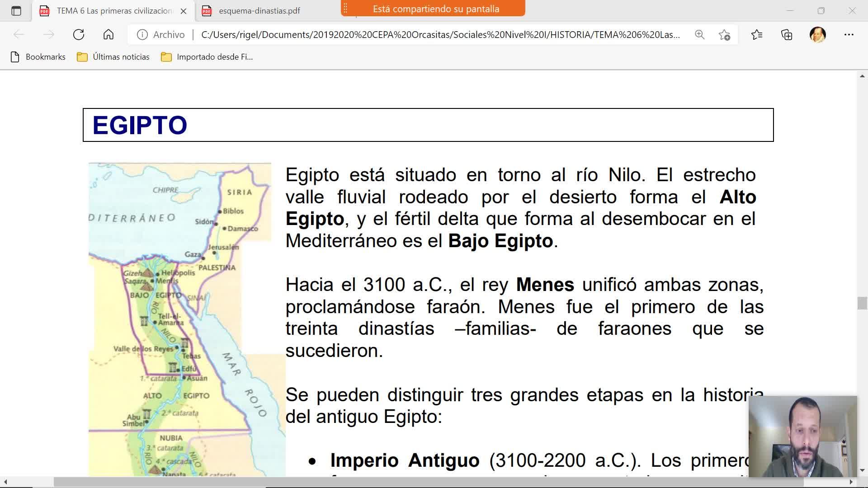Click the vertical scrollbar down arrow

point(862,470)
